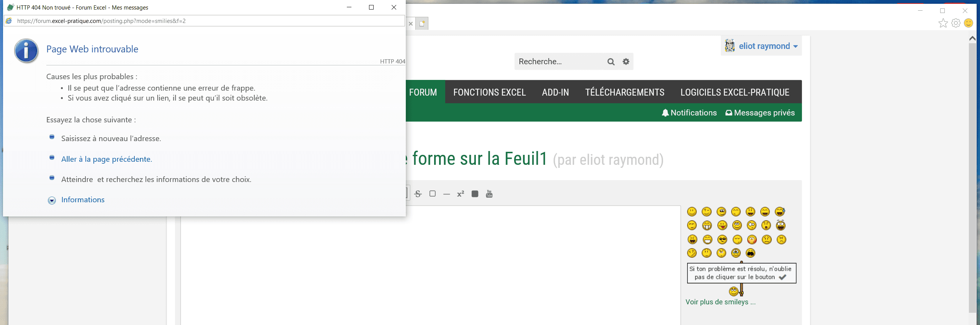Click the 'Page Web introuvable' heading

(x=92, y=49)
